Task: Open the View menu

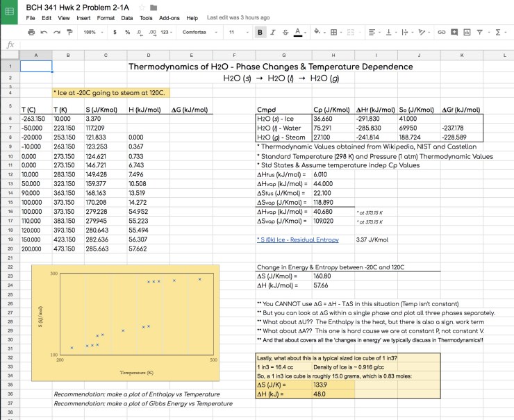Action: coord(64,18)
